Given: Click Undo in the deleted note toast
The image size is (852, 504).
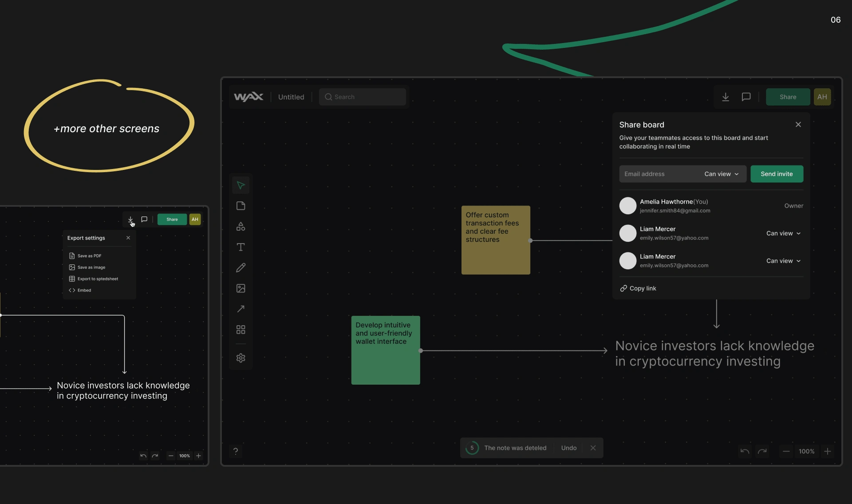Looking at the screenshot, I should click(568, 448).
